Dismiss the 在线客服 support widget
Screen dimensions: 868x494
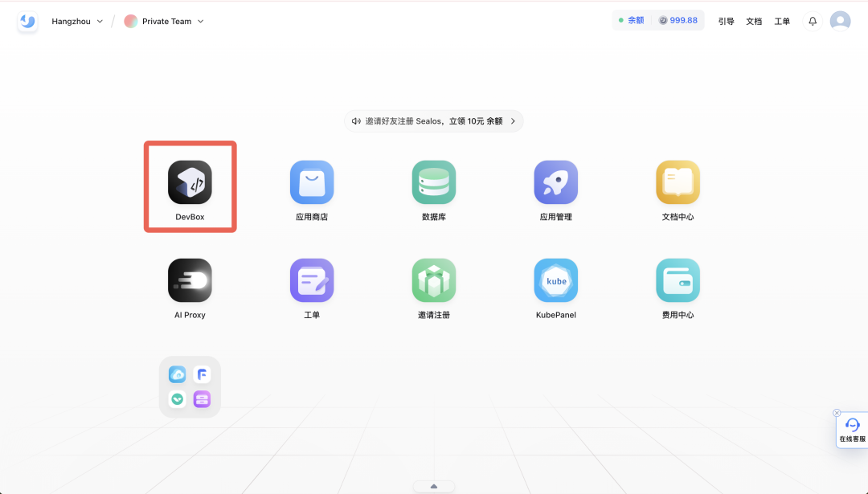pos(837,412)
